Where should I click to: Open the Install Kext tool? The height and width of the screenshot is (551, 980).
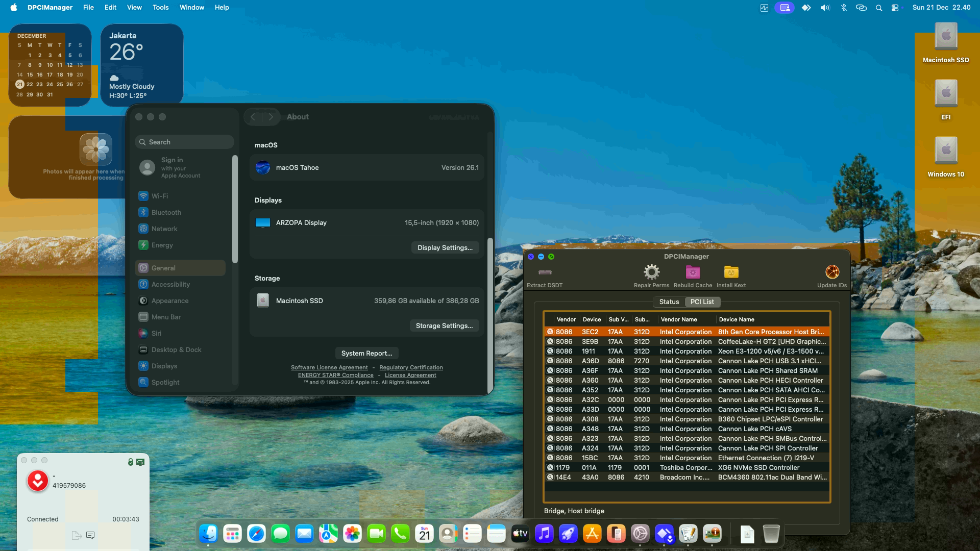point(731,277)
